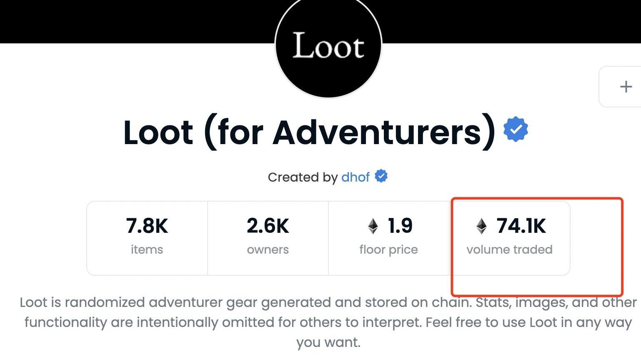Click the black banner image at top
This screenshot has width=641, height=364.
click(125, 21)
